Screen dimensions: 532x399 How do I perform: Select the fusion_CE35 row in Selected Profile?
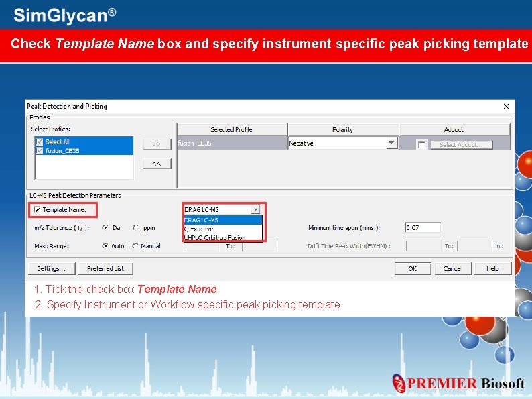click(232, 144)
